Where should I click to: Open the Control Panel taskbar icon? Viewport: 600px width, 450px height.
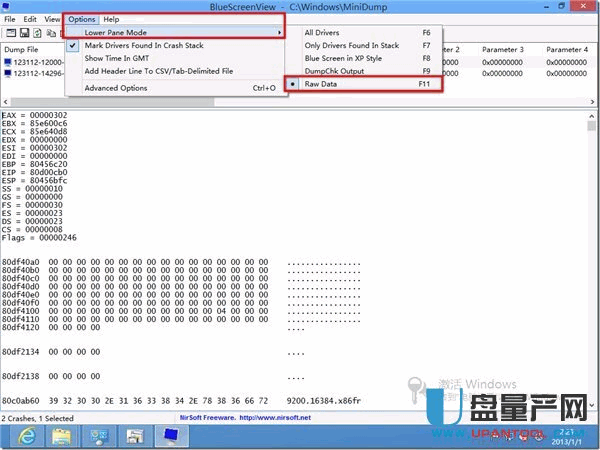point(98,436)
